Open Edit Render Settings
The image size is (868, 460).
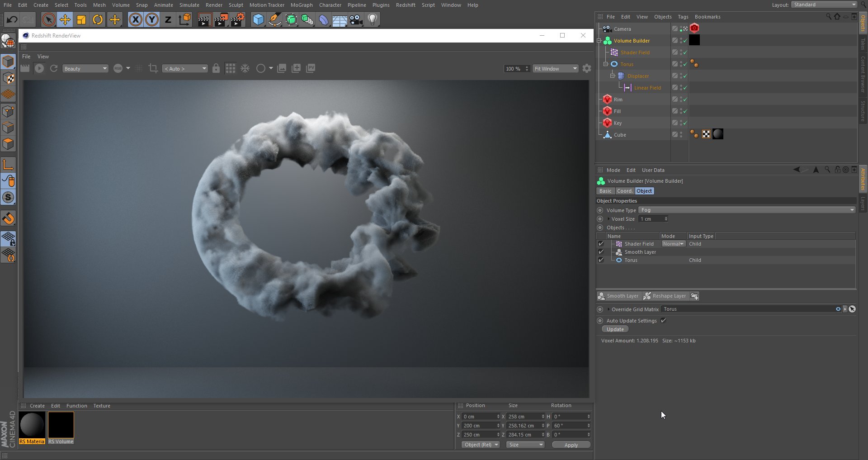click(x=237, y=19)
